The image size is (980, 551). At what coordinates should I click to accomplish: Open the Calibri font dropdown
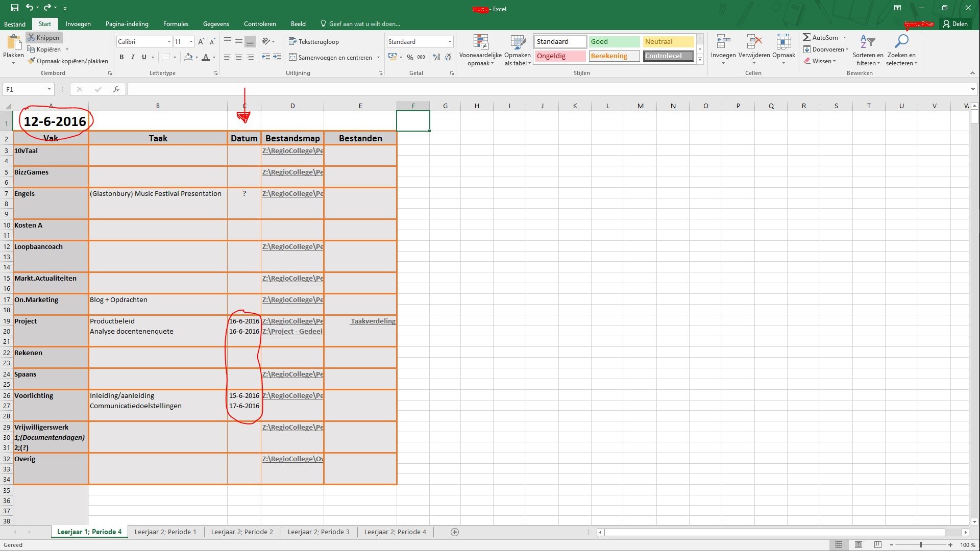click(168, 41)
